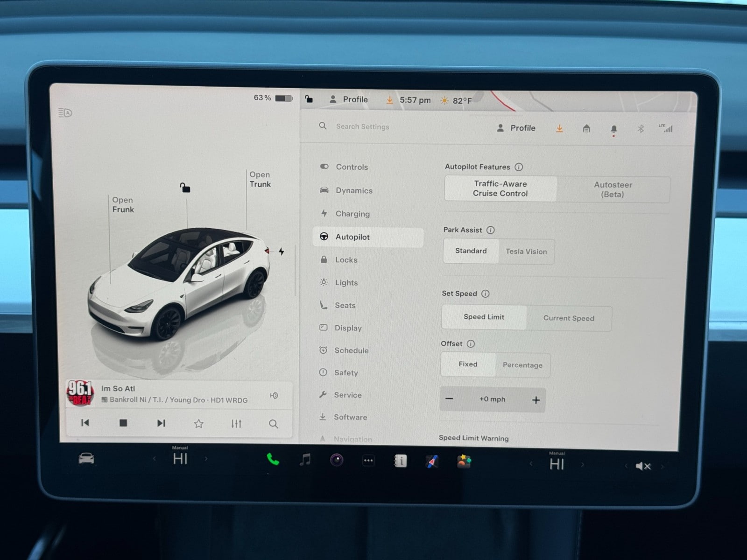Open audio equalizer settings icon
This screenshot has height=560, width=747.
[236, 423]
